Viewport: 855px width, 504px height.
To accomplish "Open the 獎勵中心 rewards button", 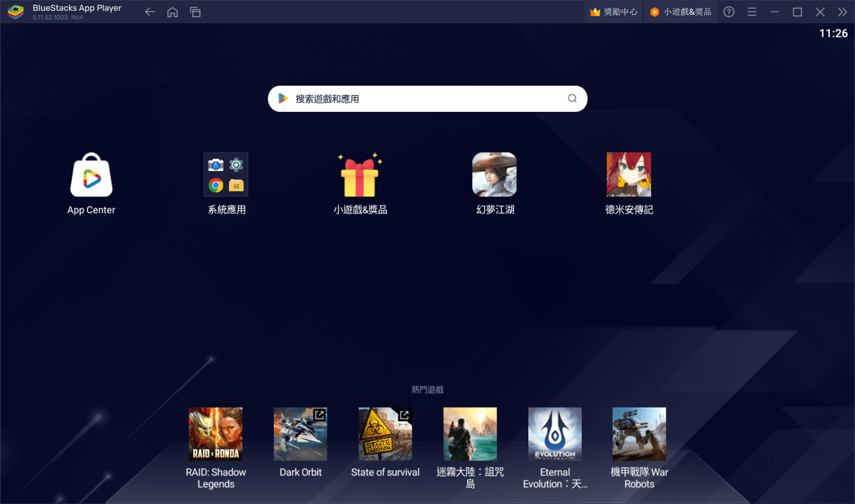I will tap(614, 12).
